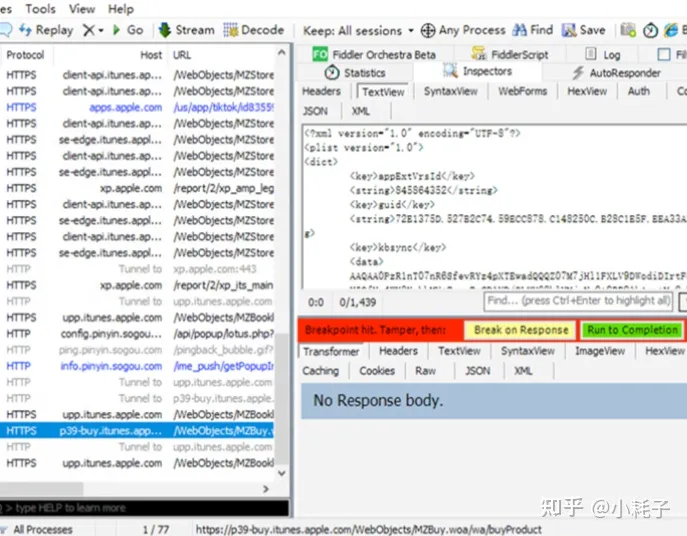Image resolution: width=687 pixels, height=536 pixels.
Task: Pick target with Any Process crosshair
Action: click(429, 30)
